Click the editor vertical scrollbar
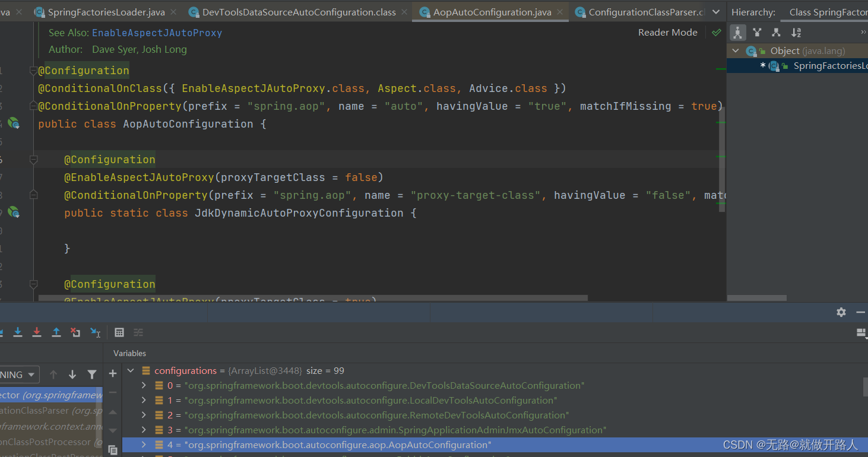 coord(722,160)
